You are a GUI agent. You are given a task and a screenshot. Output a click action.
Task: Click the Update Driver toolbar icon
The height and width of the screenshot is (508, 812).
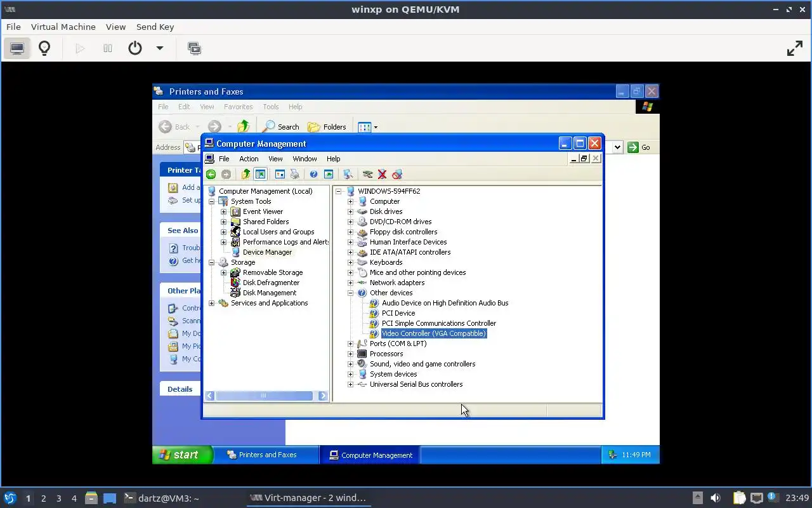click(367, 174)
